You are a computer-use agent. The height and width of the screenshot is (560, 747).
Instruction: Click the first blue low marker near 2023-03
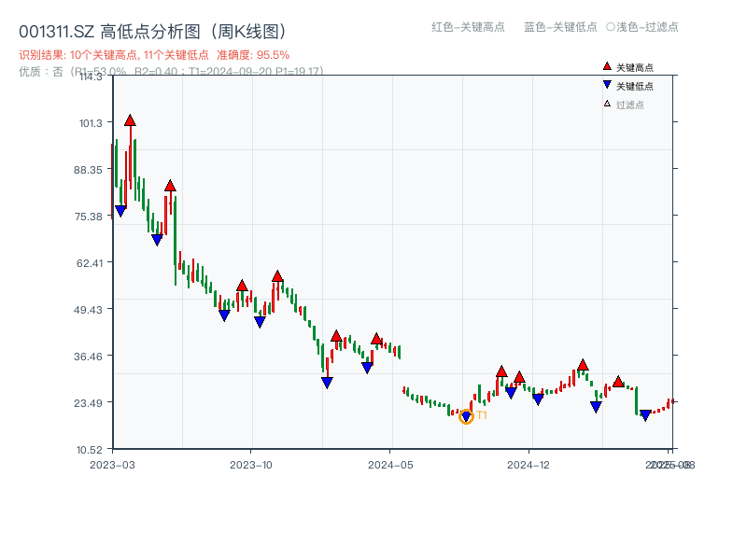point(120,210)
